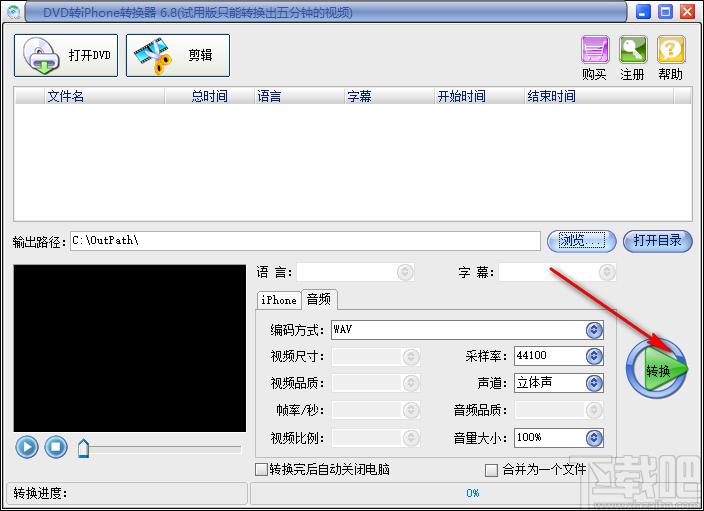Start conversion with the green 转换 button
The width and height of the screenshot is (704, 511).
[658, 369]
